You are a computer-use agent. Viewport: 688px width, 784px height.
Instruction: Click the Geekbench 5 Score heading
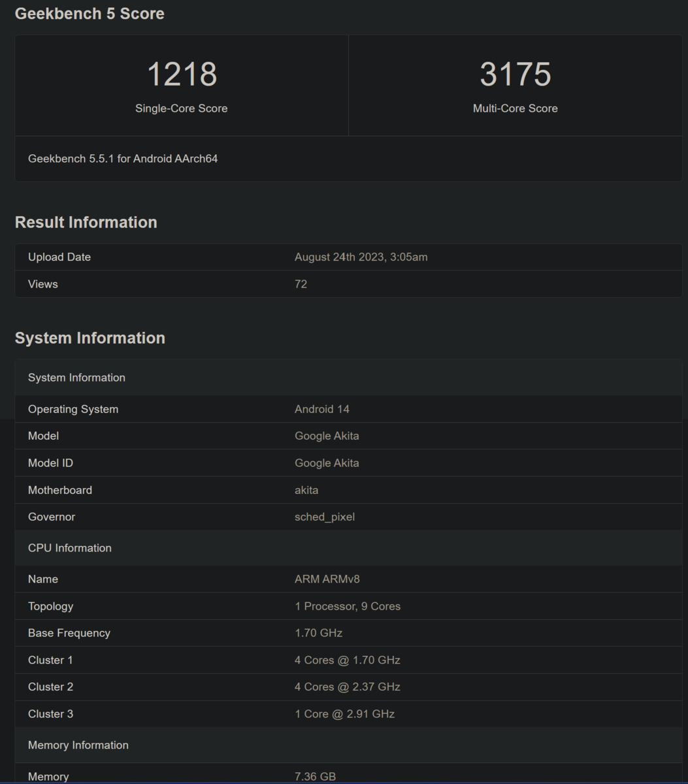point(90,14)
